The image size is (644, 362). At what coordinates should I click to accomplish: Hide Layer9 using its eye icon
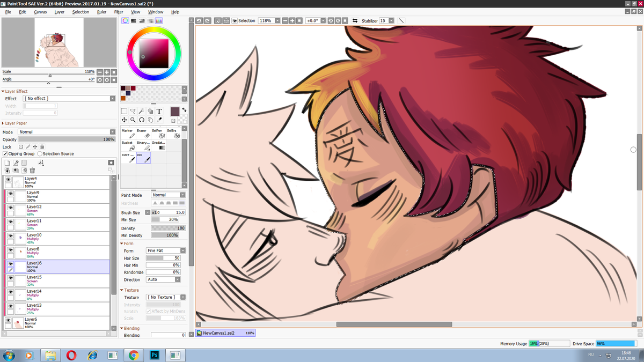tap(10, 193)
